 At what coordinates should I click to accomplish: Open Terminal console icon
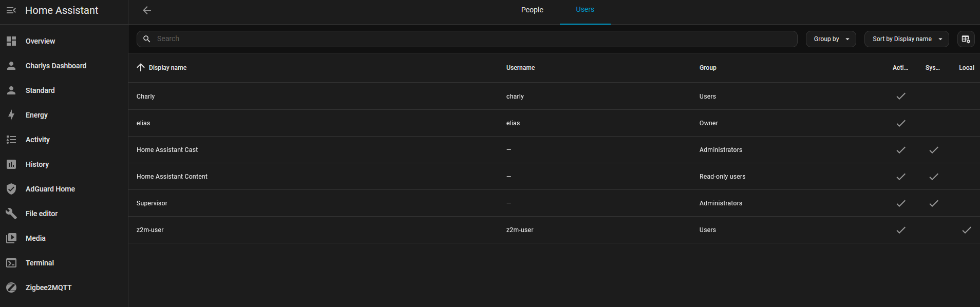pyautogui.click(x=11, y=263)
